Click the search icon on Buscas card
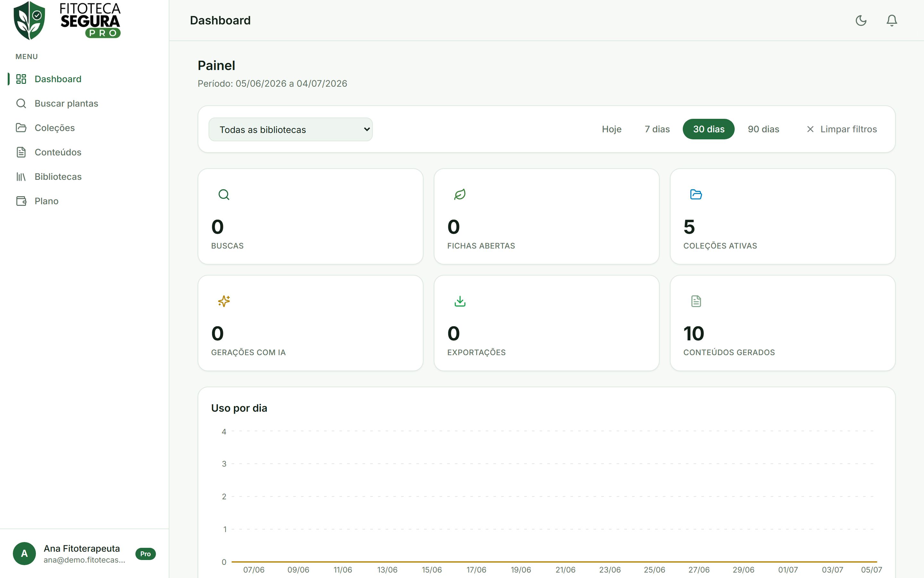 pos(224,195)
